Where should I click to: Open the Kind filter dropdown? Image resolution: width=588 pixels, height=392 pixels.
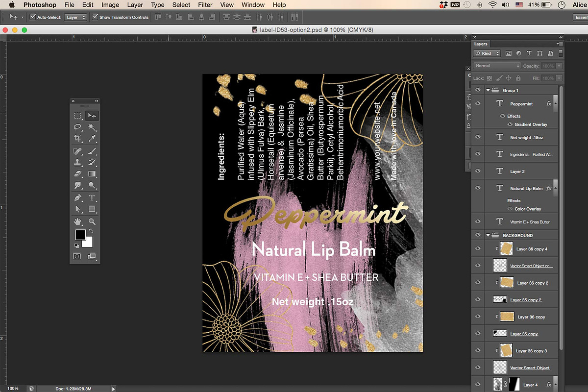(x=487, y=53)
